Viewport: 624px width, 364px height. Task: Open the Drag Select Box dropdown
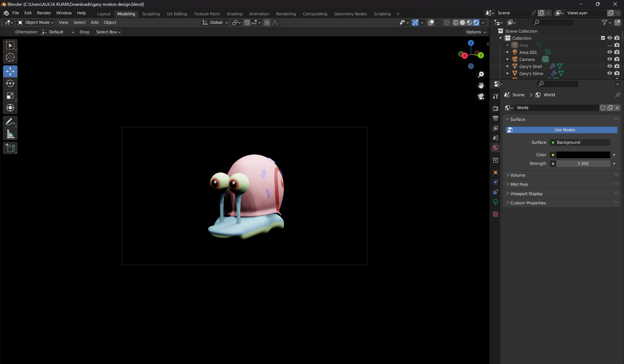[x=108, y=32]
